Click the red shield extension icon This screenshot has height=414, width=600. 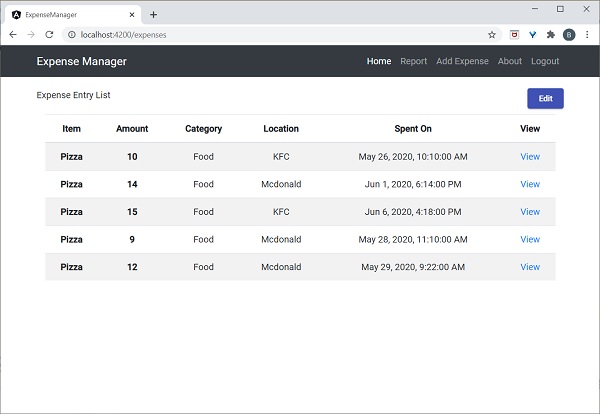click(x=514, y=34)
